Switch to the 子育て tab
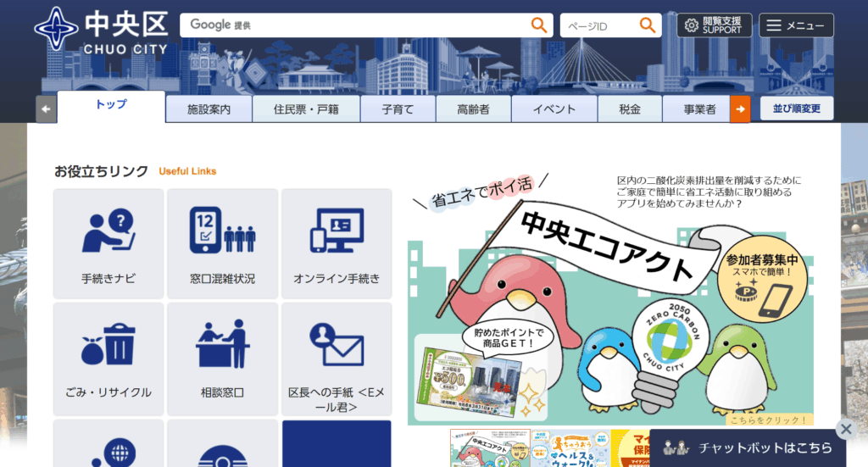This screenshot has height=467, width=868. 398,109
